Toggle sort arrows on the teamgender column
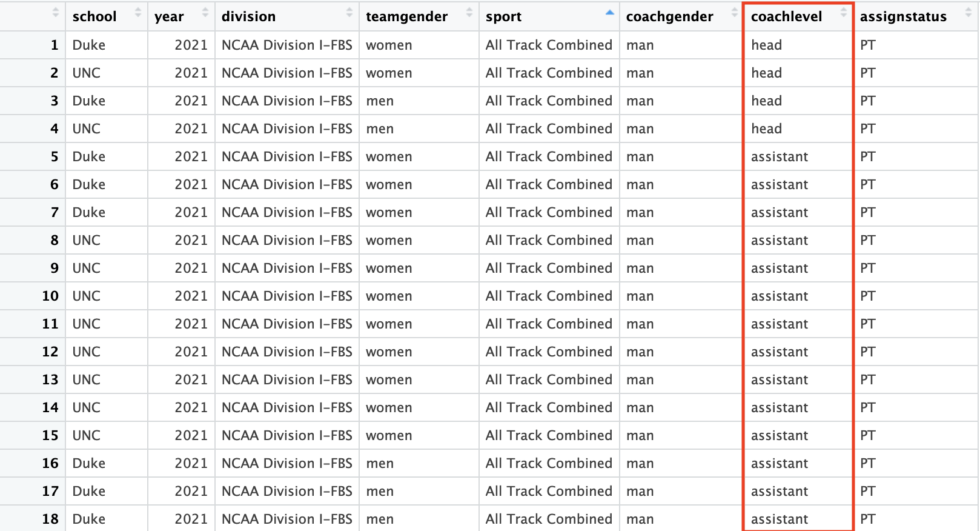This screenshot has height=531, width=980. pos(469,13)
